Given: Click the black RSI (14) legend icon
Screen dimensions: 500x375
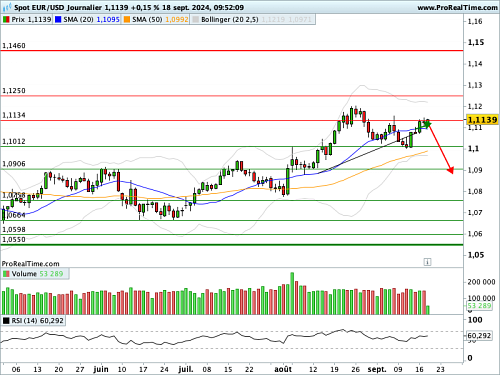Looking at the screenshot, I should coord(6,321).
